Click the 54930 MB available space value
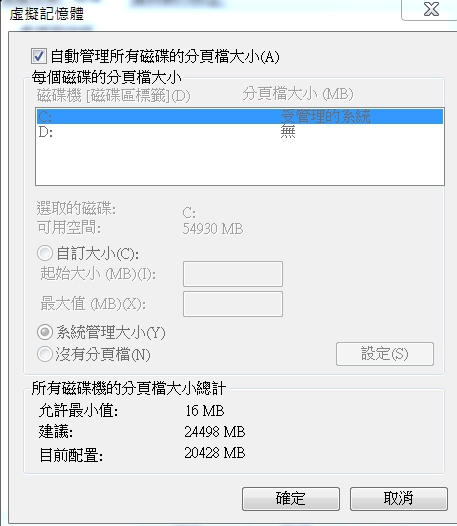The height and width of the screenshot is (526, 457). (x=213, y=229)
